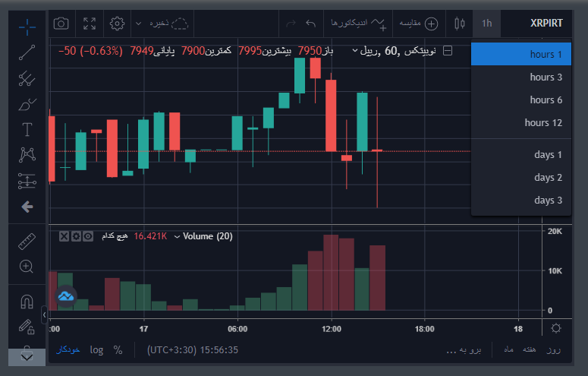The height and width of the screenshot is (376, 588).
Task: Take a chart snapshot with camera icon
Action: (x=61, y=23)
